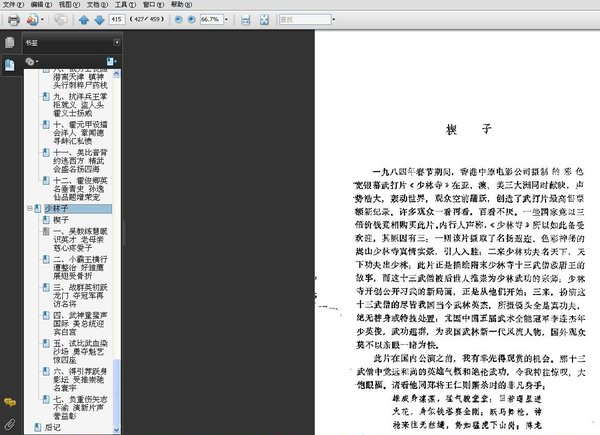Click the bookmark icon beside 楔子

click(46, 220)
